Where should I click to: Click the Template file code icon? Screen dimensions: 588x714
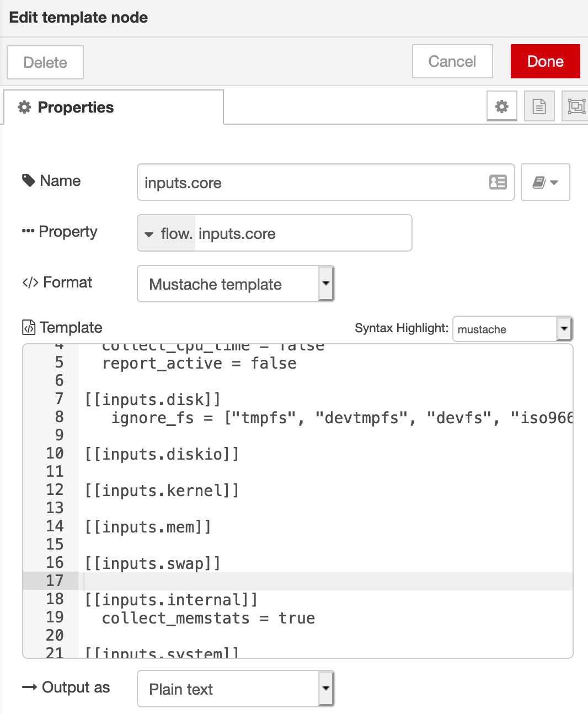point(29,328)
